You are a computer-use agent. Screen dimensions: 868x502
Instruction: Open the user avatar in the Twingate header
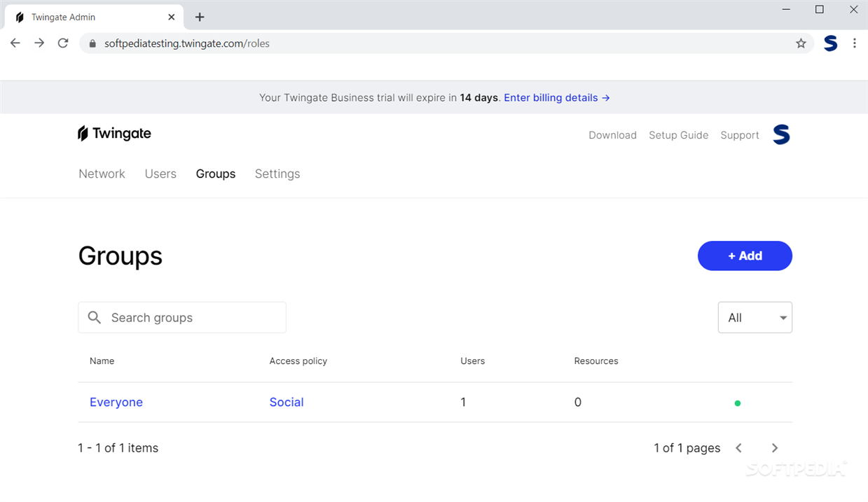[781, 134]
